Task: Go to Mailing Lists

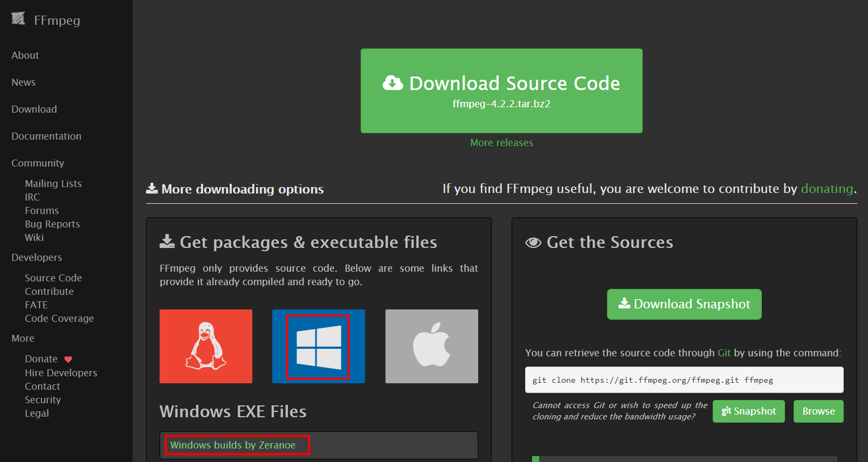Action: click(53, 184)
